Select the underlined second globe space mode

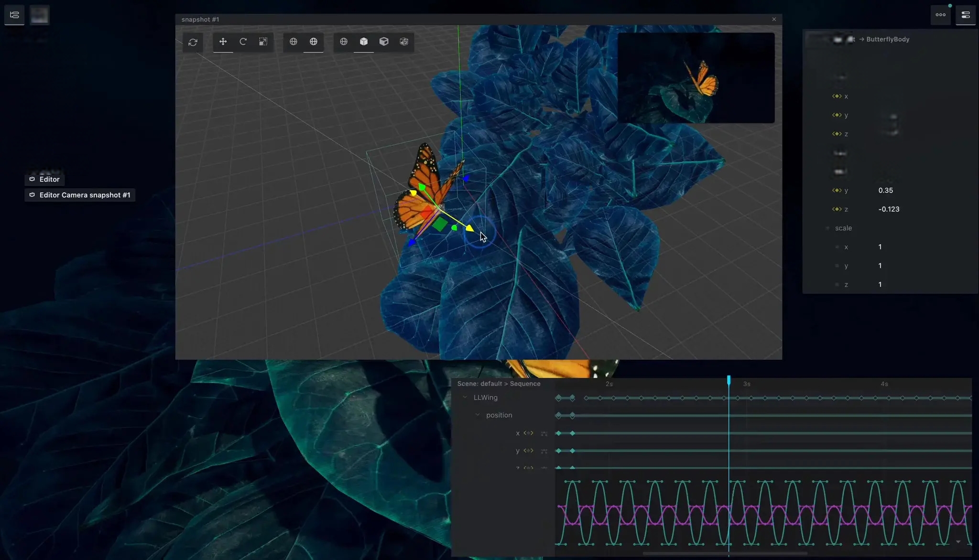pos(314,42)
